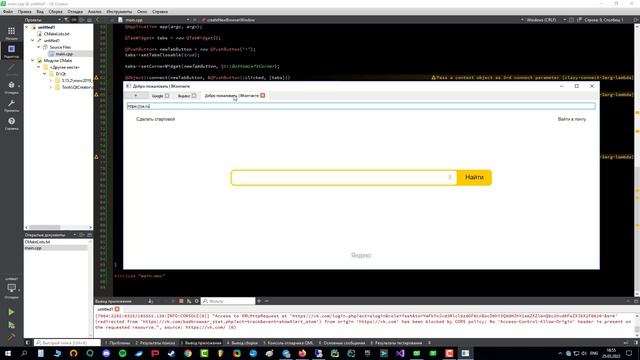The width and height of the screenshot is (640, 360).
Task: Run the project with green play button
Action: point(11,312)
